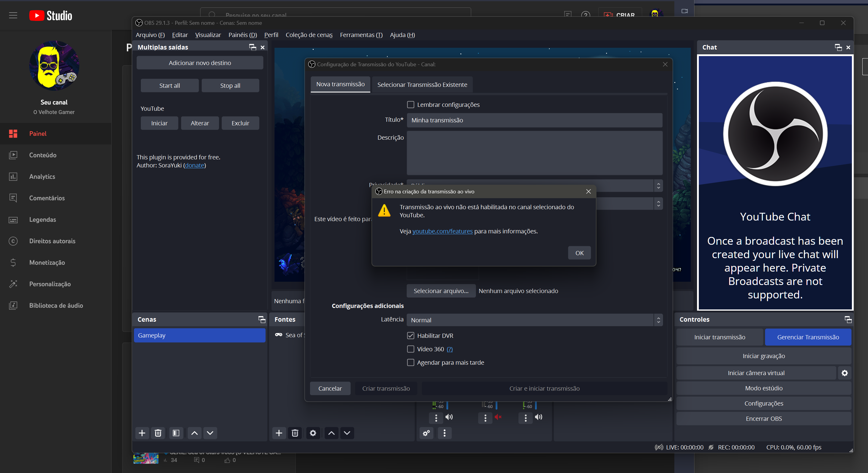Image resolution: width=868 pixels, height=473 pixels.
Task: Mute the first audio mixer channel speaker
Action: tap(449, 417)
